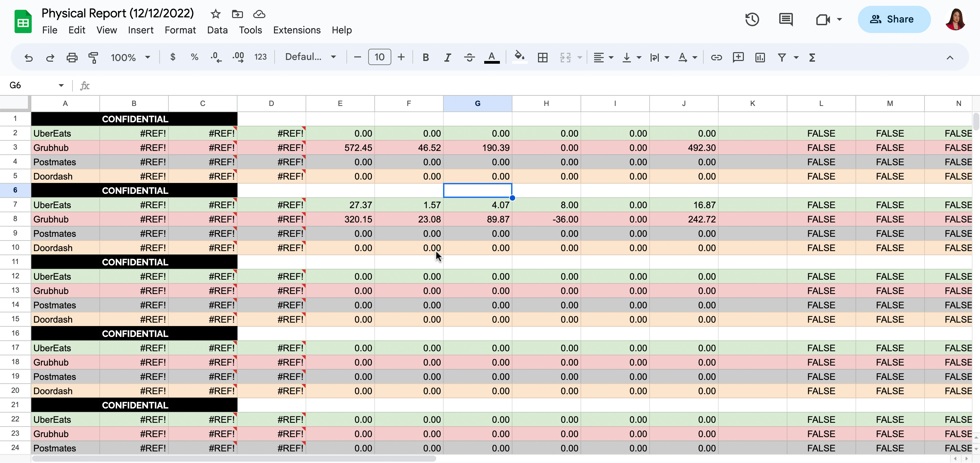Open the Format menu

pos(180,30)
